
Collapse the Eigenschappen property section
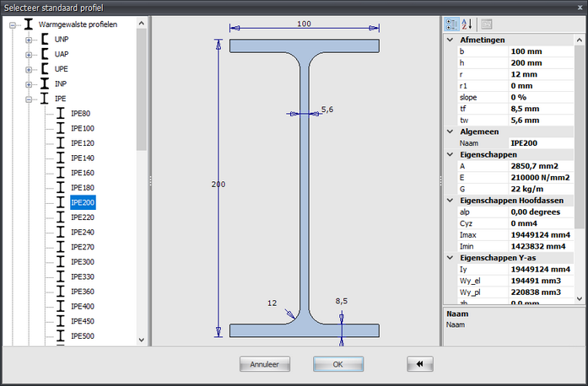450,154
